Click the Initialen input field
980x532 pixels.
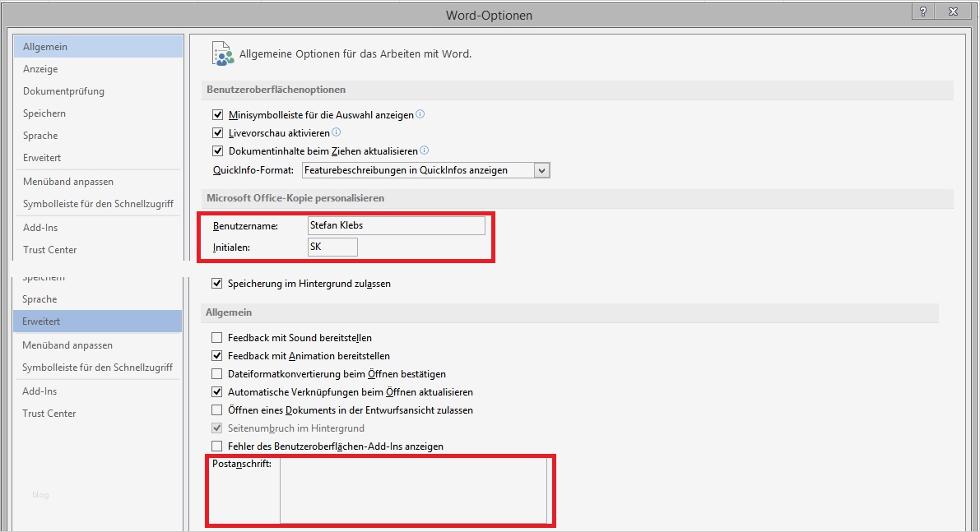tap(332, 247)
